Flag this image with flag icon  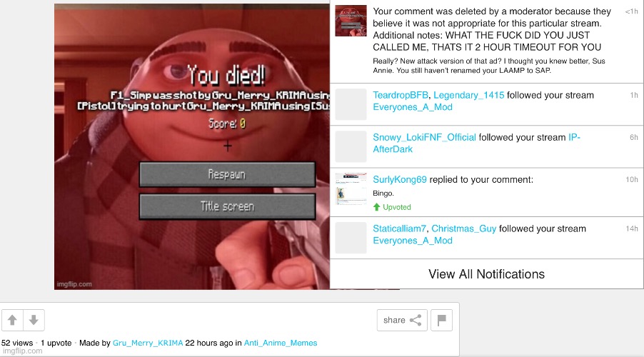(x=441, y=320)
